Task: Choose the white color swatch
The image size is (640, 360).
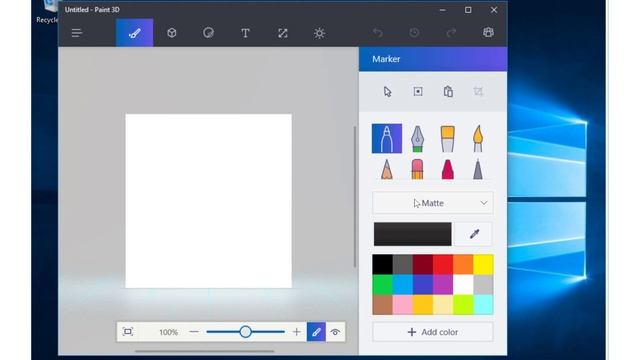Action: (x=463, y=284)
